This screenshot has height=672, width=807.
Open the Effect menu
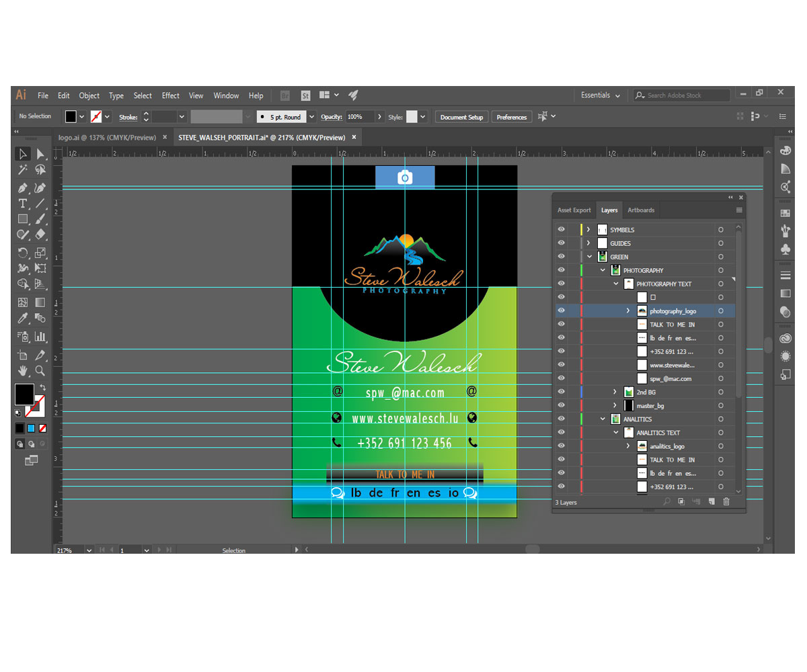(170, 95)
